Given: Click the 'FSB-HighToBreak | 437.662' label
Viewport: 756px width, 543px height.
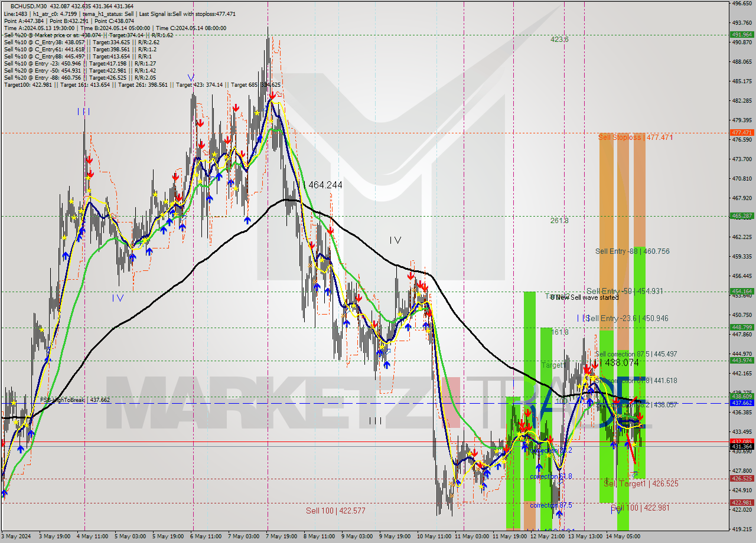Looking at the screenshot, I should coord(75,400).
